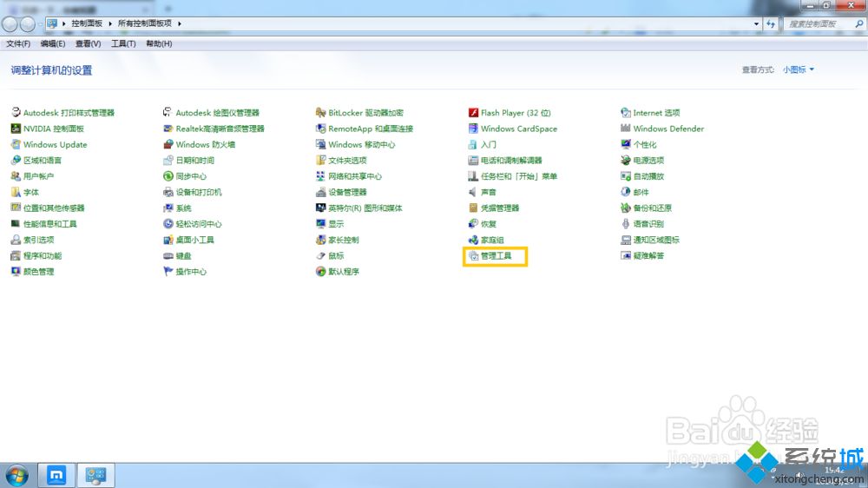This screenshot has width=868, height=488.
Task: Expand the arrow after 所有控制面板项 breadcrumb
Action: pyautogui.click(x=180, y=23)
